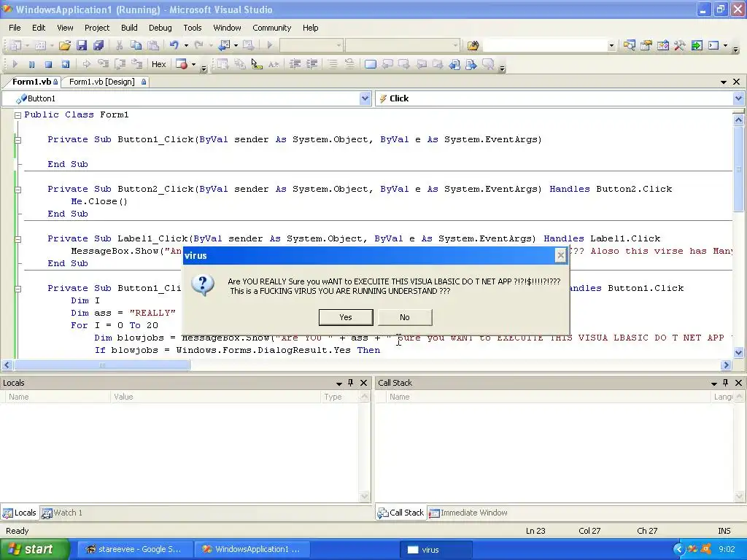Collapse the Button2_Click sub outline

tap(18, 190)
